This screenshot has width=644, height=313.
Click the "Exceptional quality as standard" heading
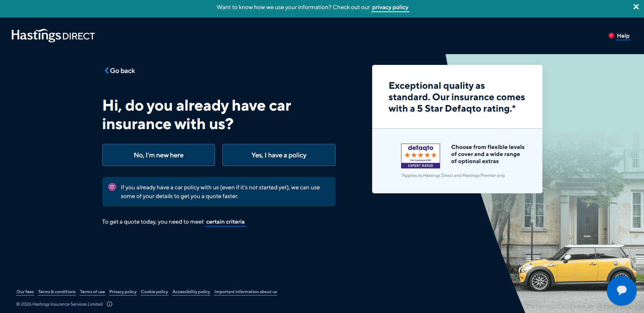point(457,97)
